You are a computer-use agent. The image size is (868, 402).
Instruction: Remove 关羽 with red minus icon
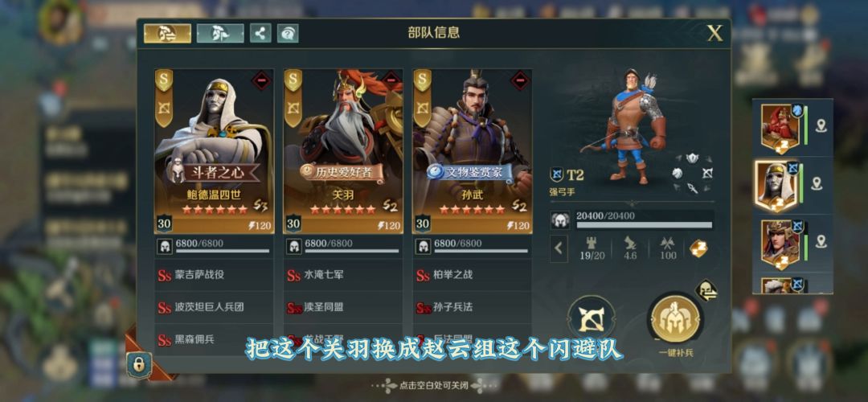click(391, 81)
